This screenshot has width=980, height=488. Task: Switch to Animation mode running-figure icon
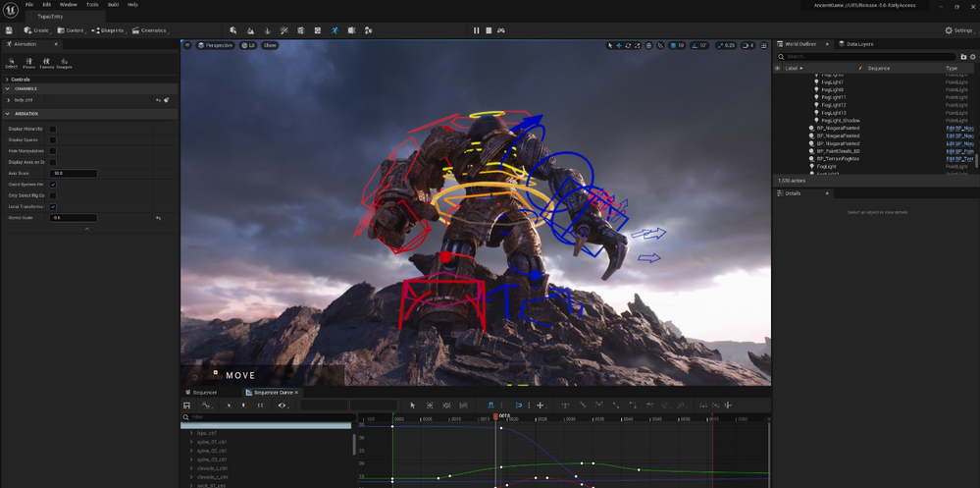[x=335, y=30]
